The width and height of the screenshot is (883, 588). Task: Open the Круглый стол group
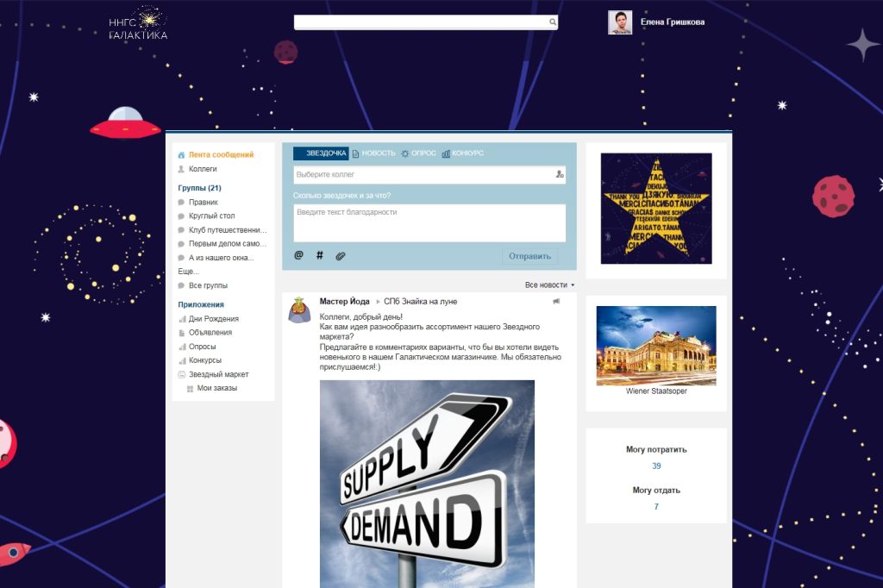tap(211, 216)
